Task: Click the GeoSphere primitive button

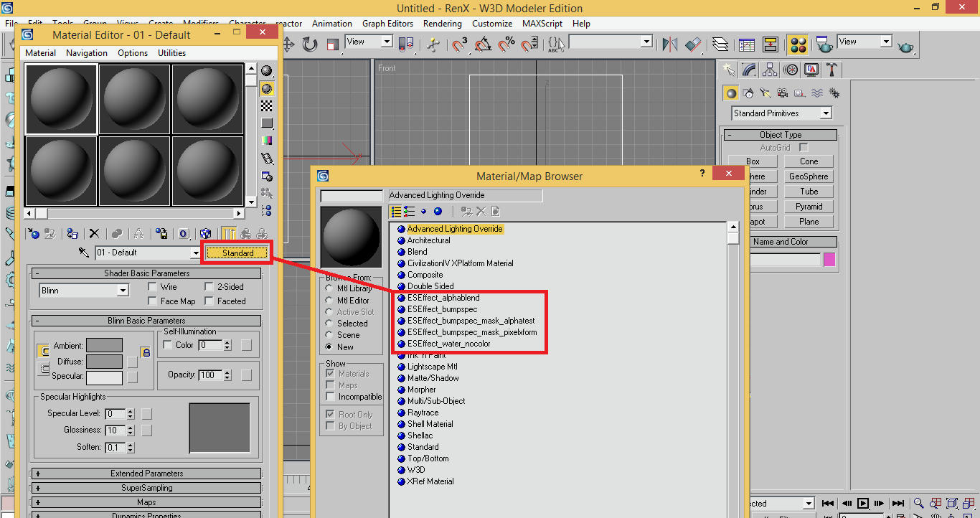Action: click(809, 176)
